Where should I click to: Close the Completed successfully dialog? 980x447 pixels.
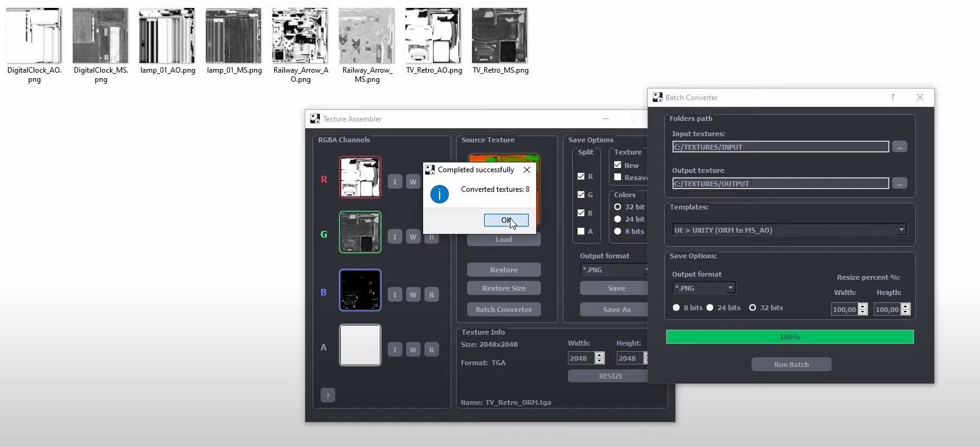coord(526,170)
